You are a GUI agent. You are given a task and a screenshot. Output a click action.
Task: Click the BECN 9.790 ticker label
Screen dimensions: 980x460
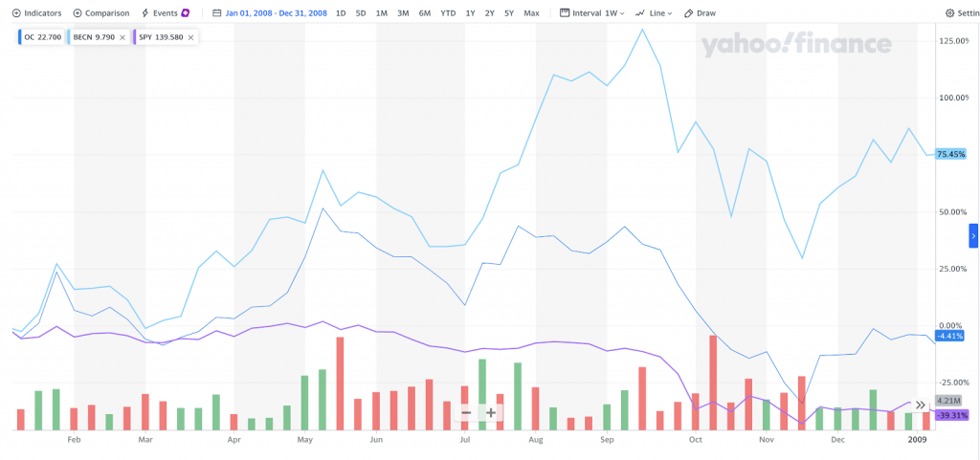pos(94,37)
